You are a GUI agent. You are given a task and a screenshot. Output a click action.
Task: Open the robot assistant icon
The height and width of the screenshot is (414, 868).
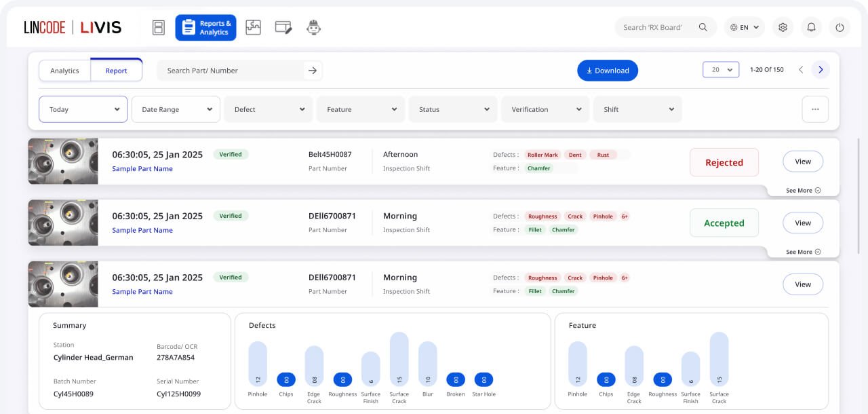[313, 28]
